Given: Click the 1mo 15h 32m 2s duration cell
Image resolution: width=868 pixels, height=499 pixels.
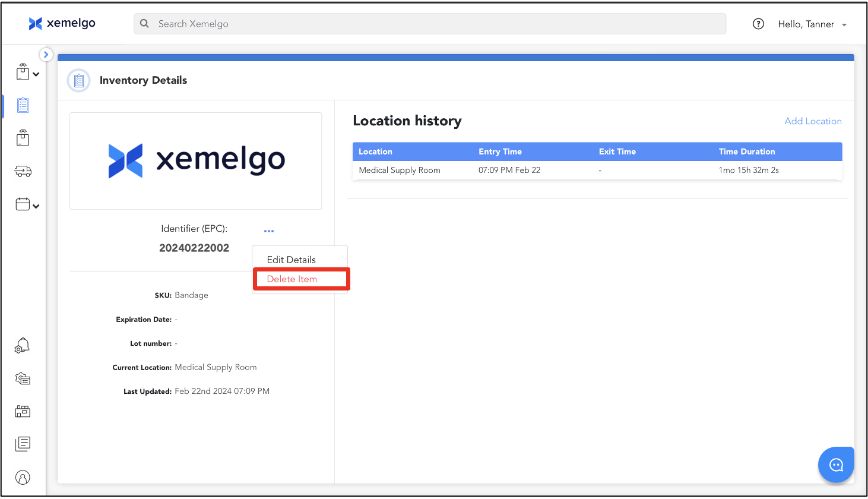Looking at the screenshot, I should 749,170.
